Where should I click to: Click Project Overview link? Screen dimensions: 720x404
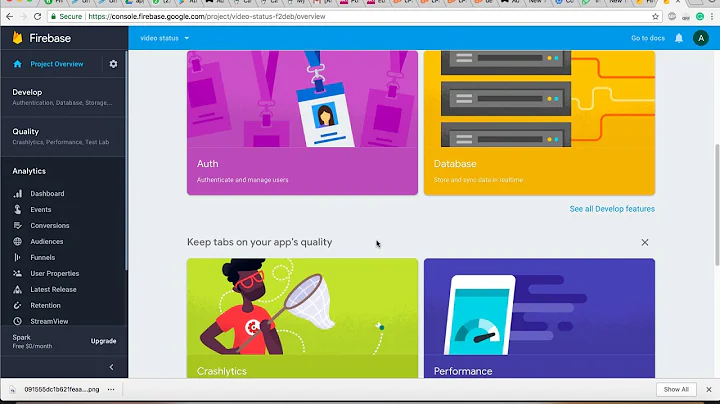pos(57,64)
